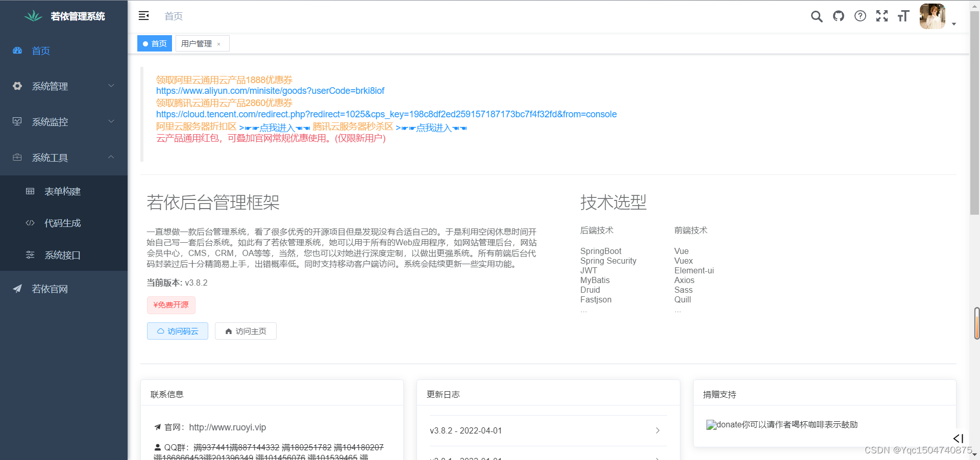Click the 当前版本 v3.8.2 text
Image resolution: width=980 pixels, height=460 pixels.
[x=177, y=283]
